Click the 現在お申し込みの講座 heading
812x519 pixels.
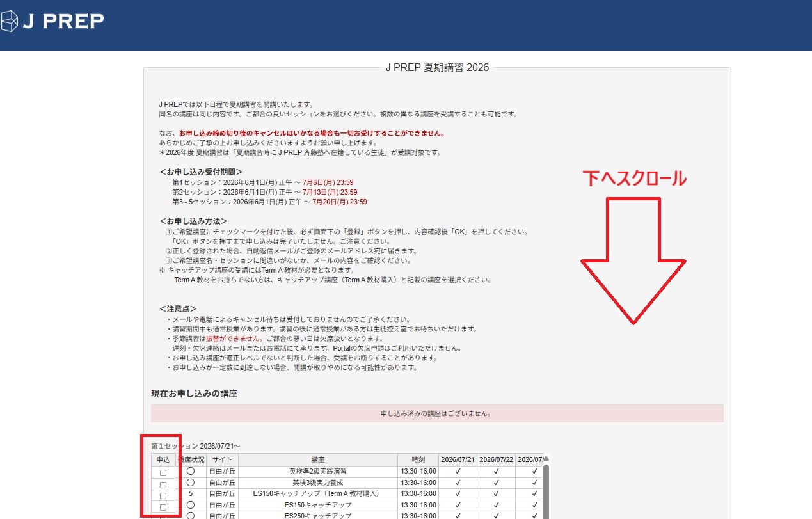pos(194,394)
